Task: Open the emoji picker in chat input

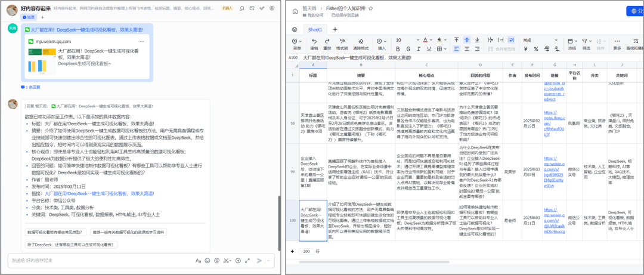Action: pos(209,261)
